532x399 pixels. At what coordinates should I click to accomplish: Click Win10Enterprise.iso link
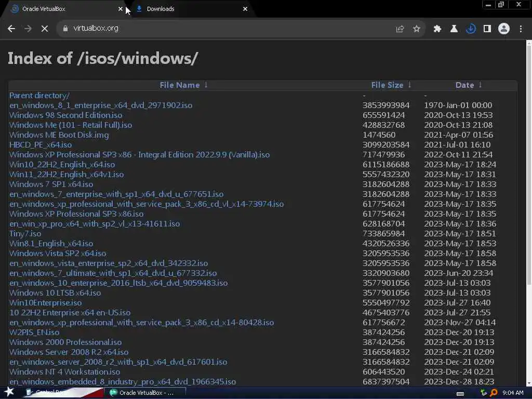pyautogui.click(x=46, y=302)
